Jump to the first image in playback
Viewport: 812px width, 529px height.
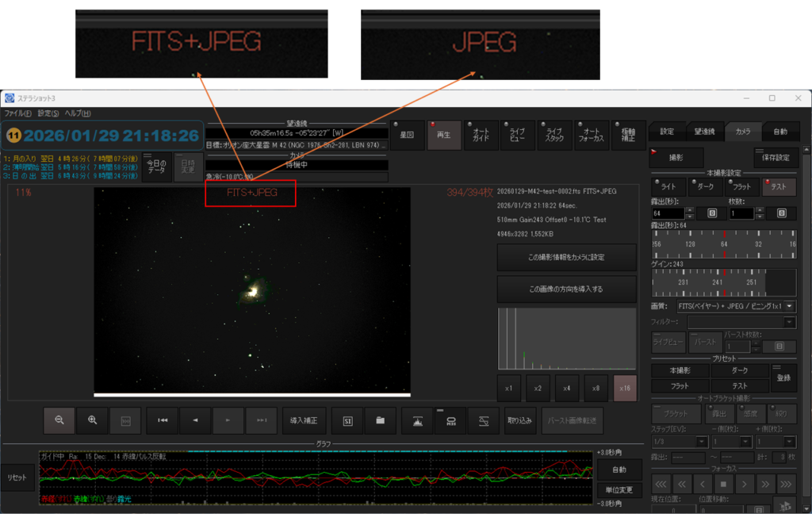coord(162,420)
